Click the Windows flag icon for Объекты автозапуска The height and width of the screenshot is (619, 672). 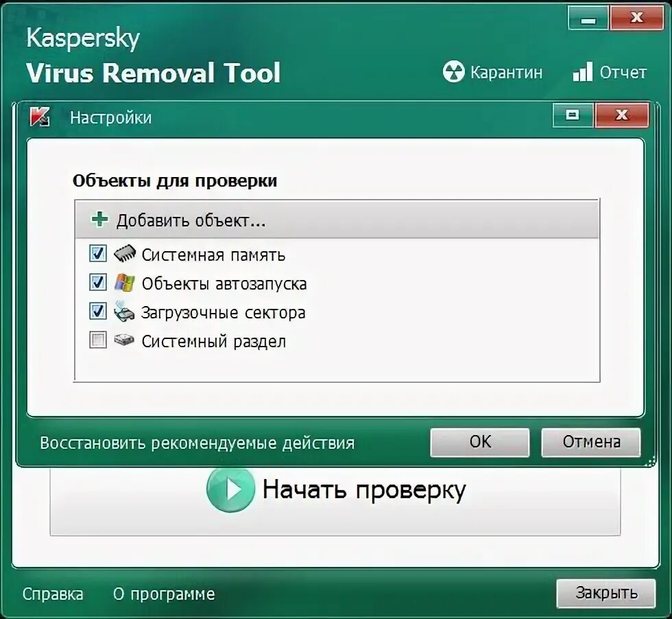(124, 282)
